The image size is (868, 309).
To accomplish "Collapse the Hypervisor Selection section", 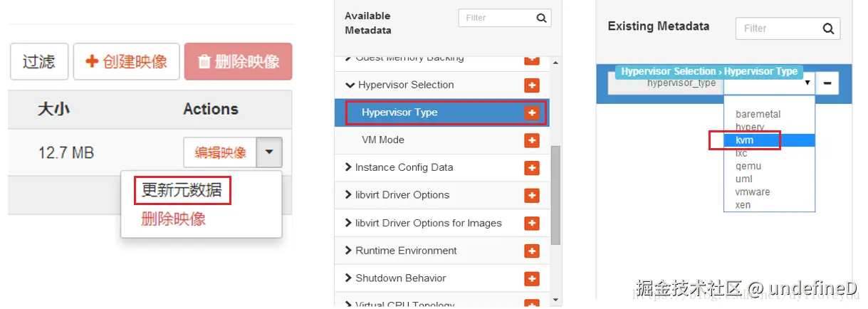I will click(350, 85).
